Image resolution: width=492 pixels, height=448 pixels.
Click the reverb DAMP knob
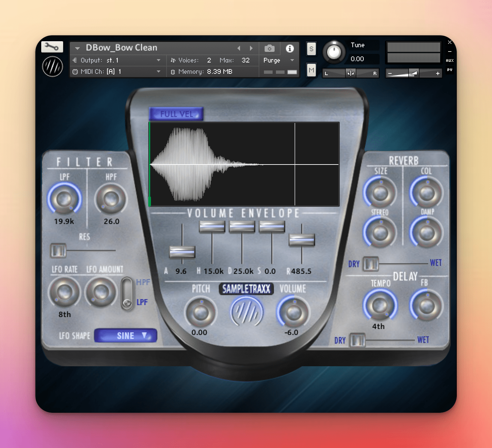tap(427, 232)
